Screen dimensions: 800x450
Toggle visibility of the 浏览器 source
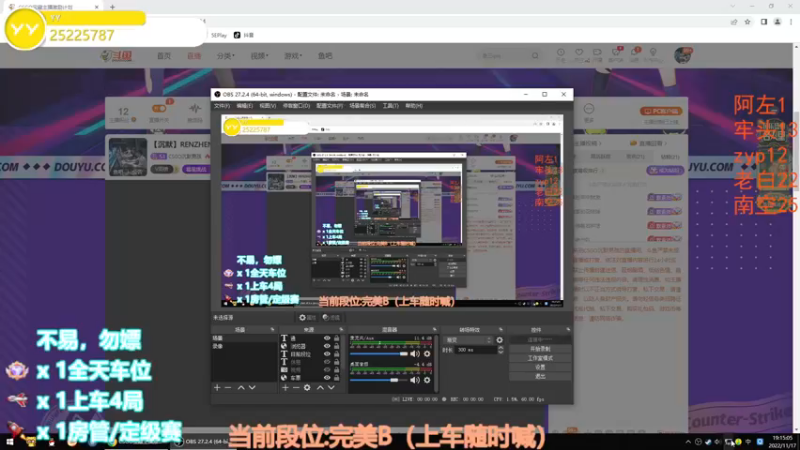coord(327,346)
